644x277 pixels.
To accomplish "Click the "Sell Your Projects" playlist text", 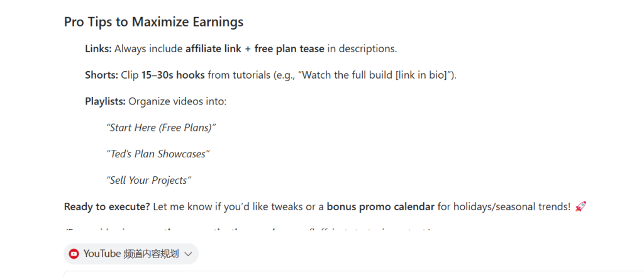I will 148,181.
